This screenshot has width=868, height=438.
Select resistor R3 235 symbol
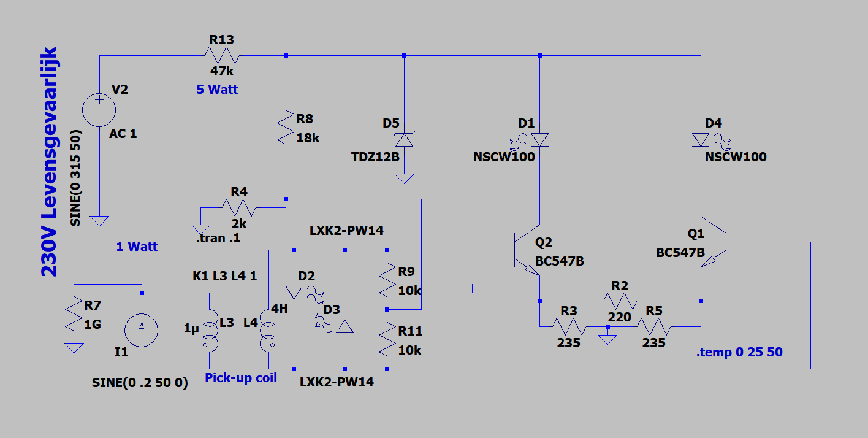569,326
